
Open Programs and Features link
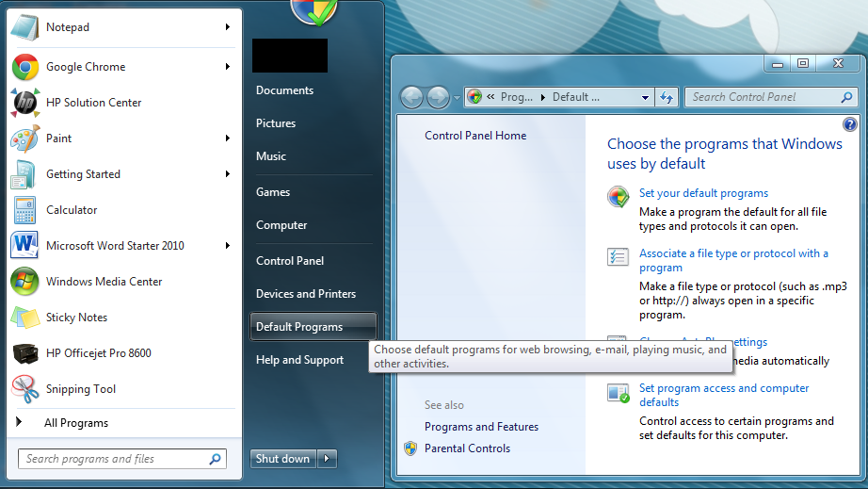click(481, 427)
